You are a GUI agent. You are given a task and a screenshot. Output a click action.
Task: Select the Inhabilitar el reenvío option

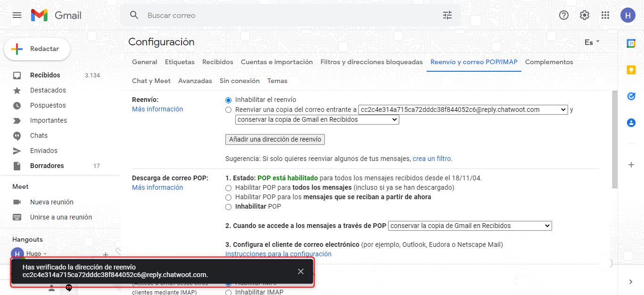[x=229, y=100]
